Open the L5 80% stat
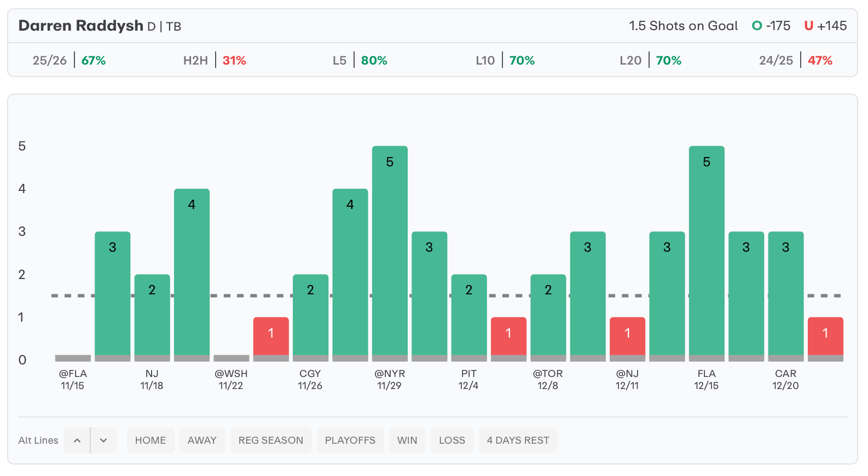868x476 pixels. [x=360, y=60]
